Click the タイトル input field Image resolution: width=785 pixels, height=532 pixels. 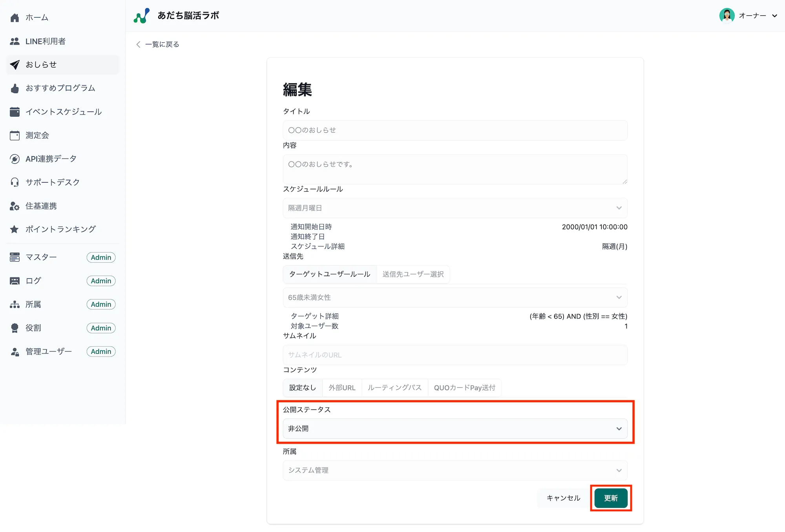tap(455, 130)
